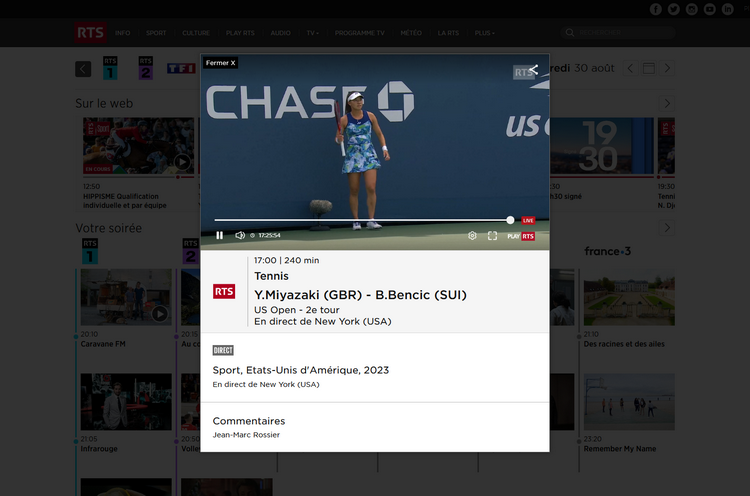
Task: Open the YouTube icon in the top bar
Action: pos(710,9)
